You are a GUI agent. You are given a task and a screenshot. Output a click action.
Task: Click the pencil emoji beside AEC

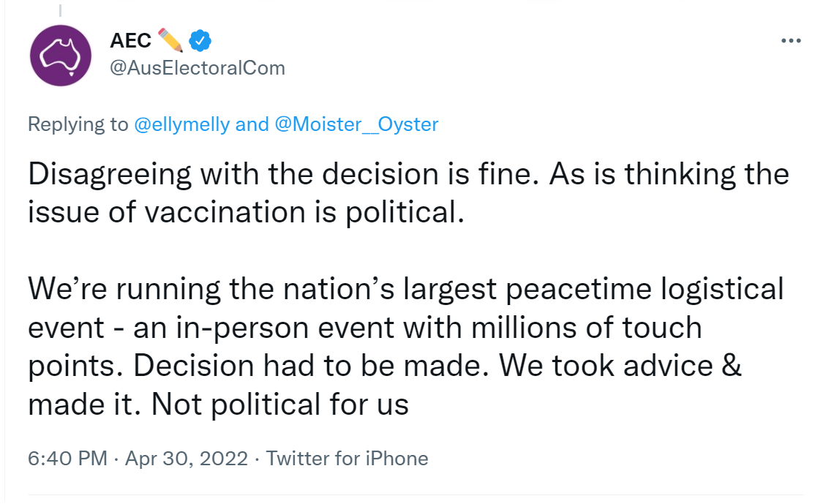pos(170,40)
